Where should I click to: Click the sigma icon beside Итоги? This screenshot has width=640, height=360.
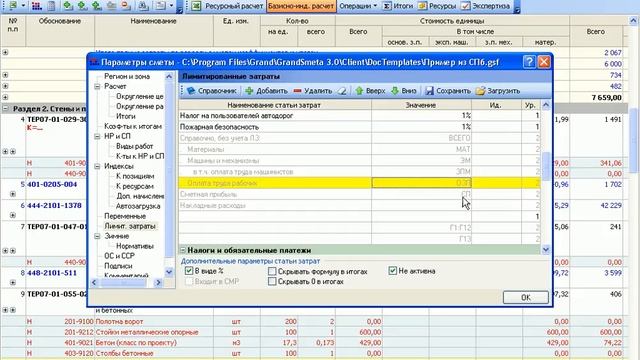[387, 6]
